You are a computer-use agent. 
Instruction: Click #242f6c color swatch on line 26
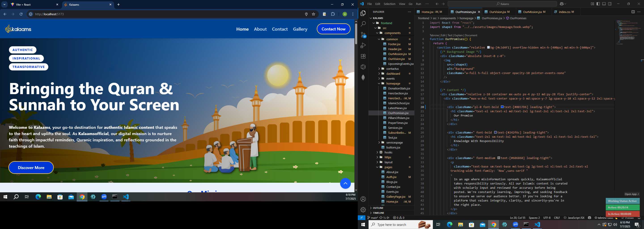[495, 132]
